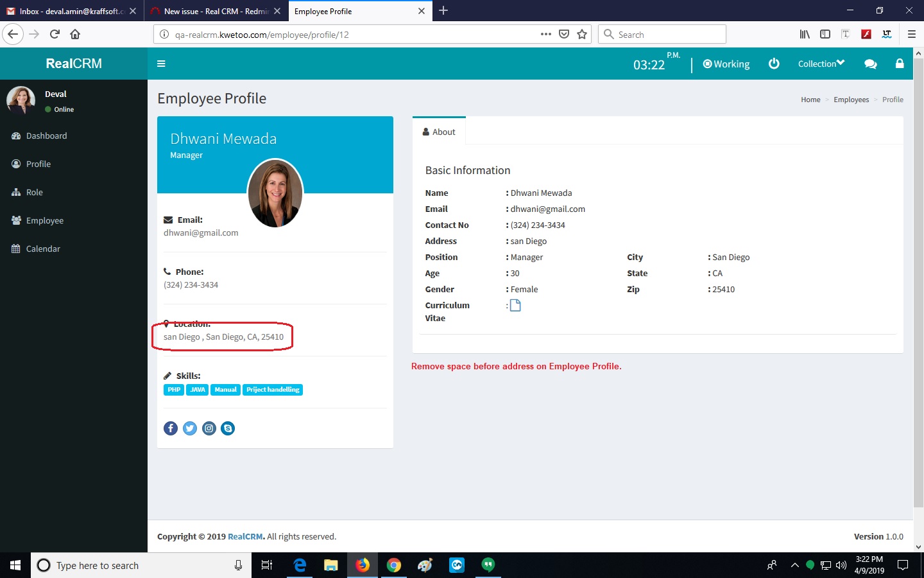This screenshot has height=578, width=924.
Task: Go to Calendar in the sidebar
Action: pyautogui.click(x=42, y=249)
